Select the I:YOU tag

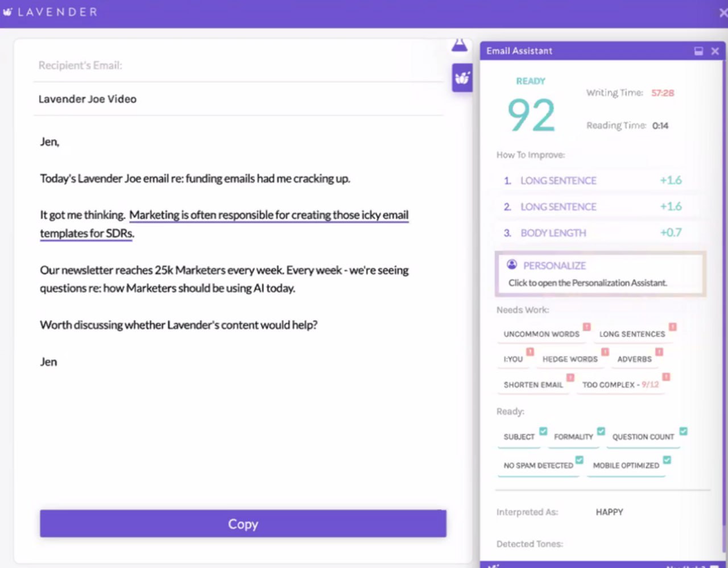tap(513, 359)
